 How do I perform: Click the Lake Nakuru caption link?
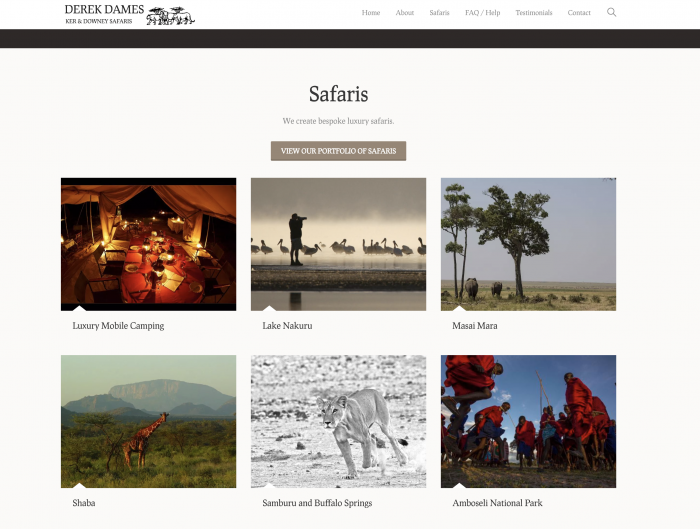pos(287,326)
